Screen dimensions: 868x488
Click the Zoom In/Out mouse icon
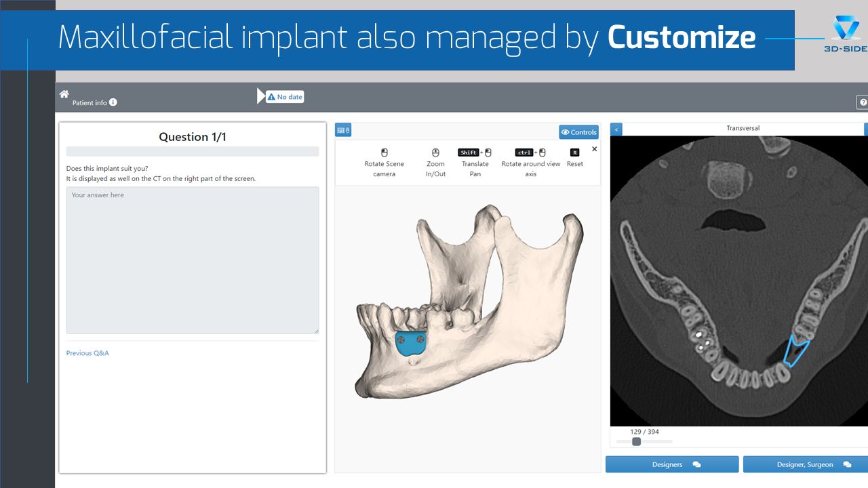[436, 153]
